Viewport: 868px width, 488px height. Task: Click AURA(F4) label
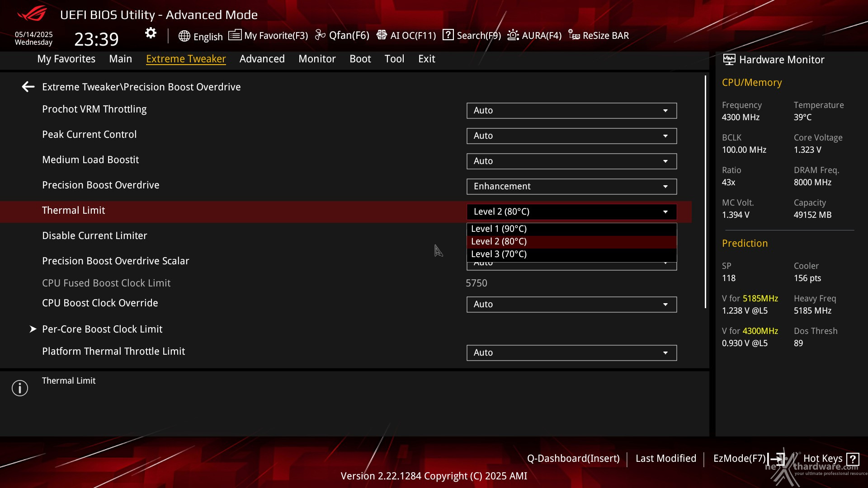coord(542,35)
